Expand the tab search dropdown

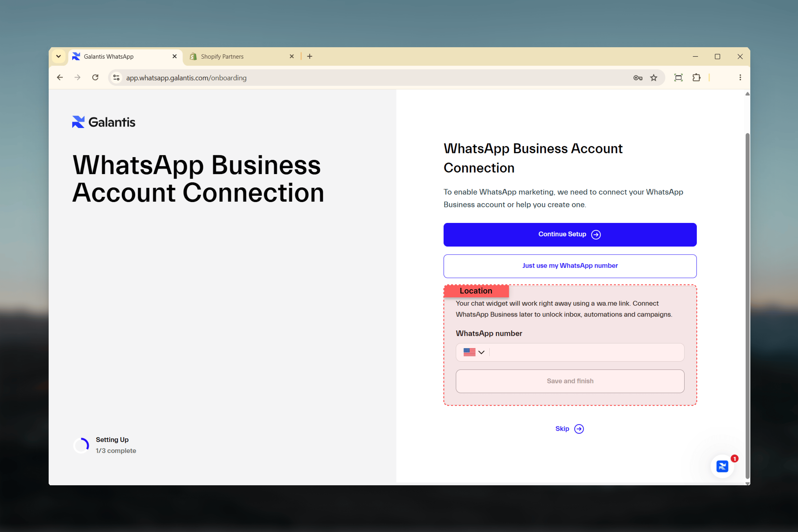(58, 56)
